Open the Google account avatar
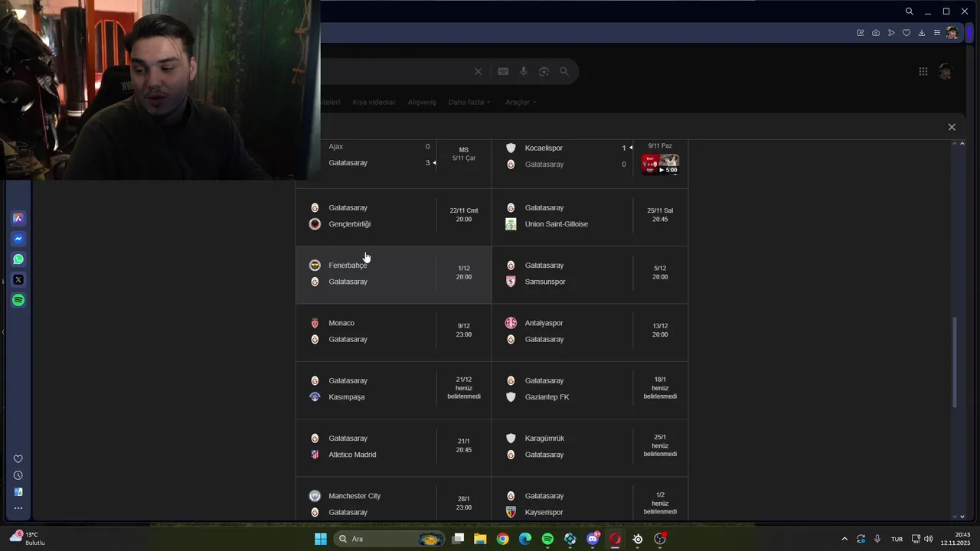 [x=946, y=71]
